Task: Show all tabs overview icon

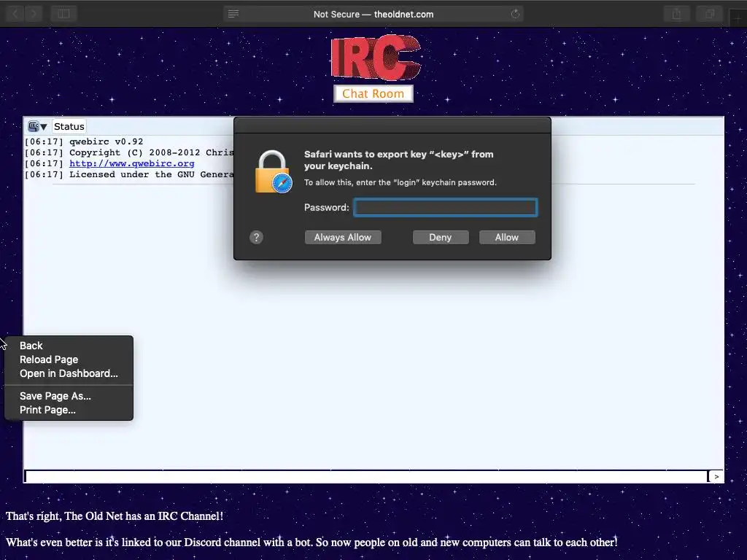Action: [709, 14]
